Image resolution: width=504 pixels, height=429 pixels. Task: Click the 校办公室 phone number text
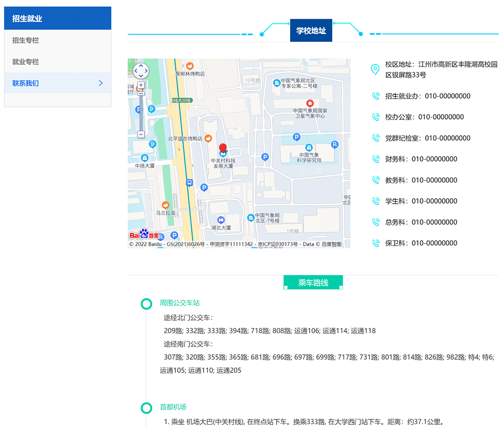441,117
